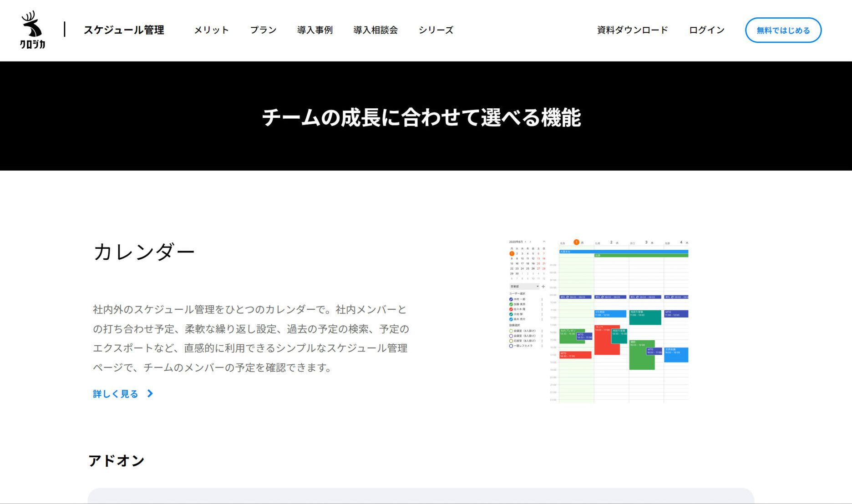Open the 営業部 department dropdown
This screenshot has width=852, height=504.
(524, 287)
